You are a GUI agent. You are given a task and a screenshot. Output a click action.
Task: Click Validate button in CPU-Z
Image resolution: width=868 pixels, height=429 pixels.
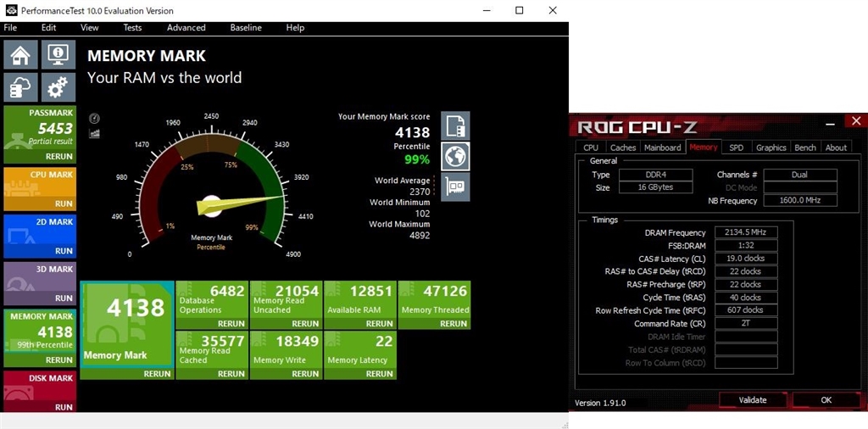(753, 399)
